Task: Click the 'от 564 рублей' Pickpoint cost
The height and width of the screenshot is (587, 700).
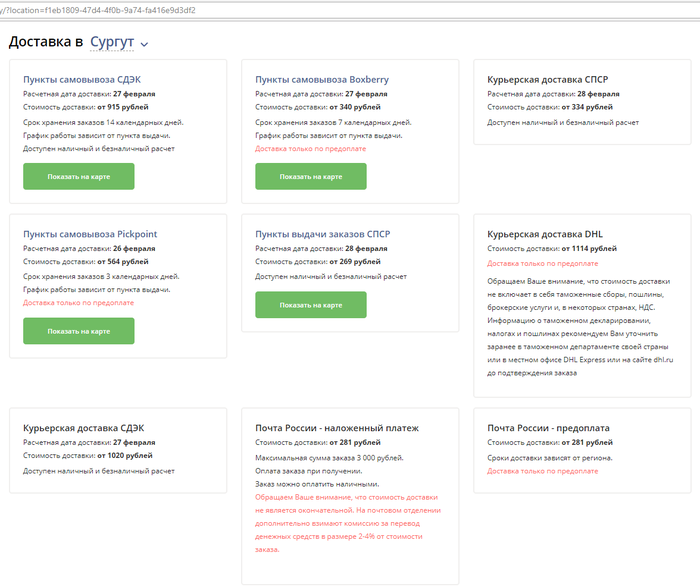Action: coord(123,262)
